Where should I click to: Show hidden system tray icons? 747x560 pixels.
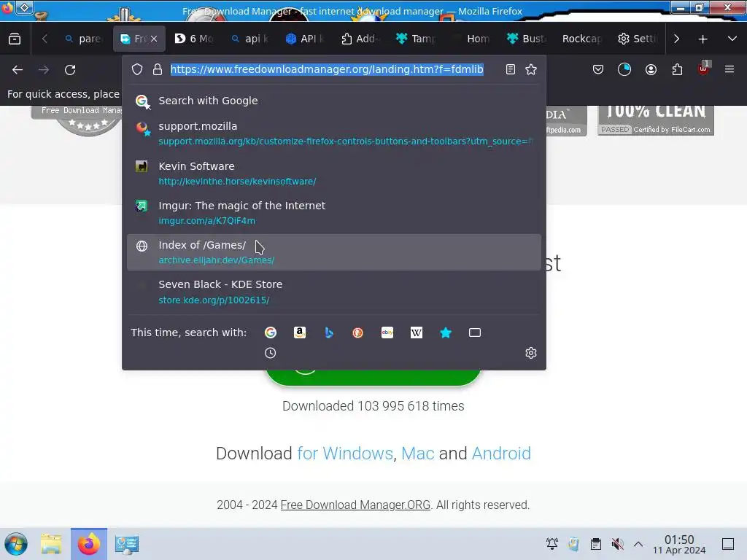638,544
